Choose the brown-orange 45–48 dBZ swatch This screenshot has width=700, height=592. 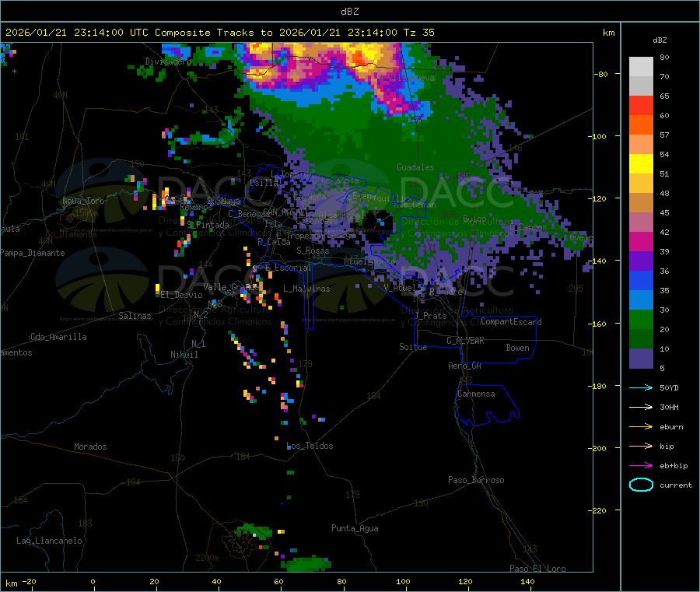pyautogui.click(x=641, y=203)
